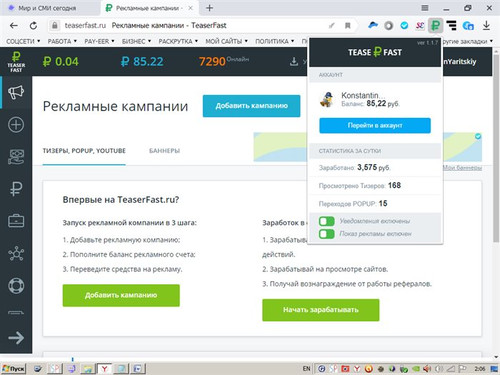Click the blue ₽ 85.22 balance in header
500x375 pixels.
coord(142,62)
